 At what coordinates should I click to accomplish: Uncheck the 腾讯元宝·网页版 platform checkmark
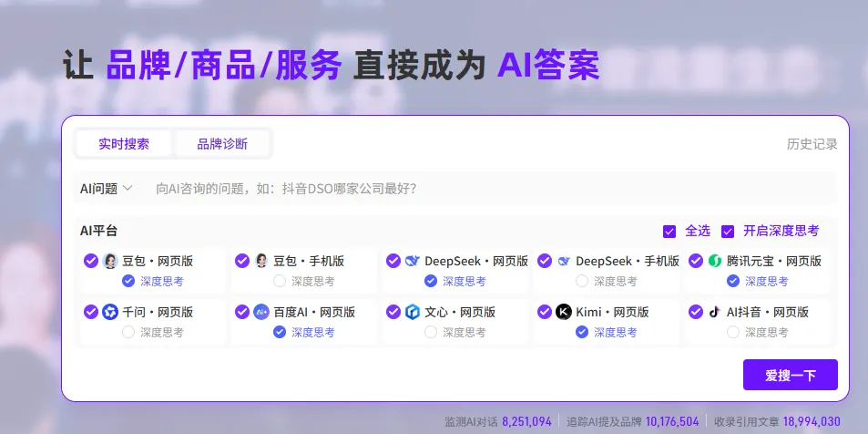696,261
